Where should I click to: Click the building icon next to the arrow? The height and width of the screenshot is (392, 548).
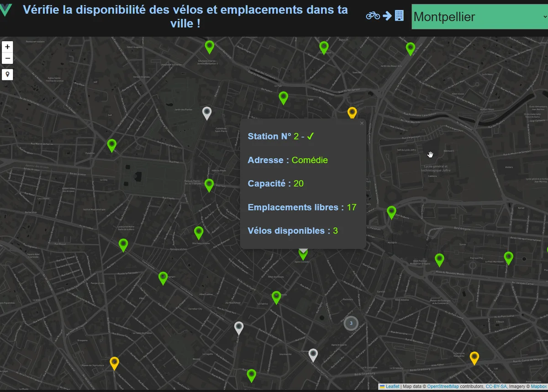point(398,16)
